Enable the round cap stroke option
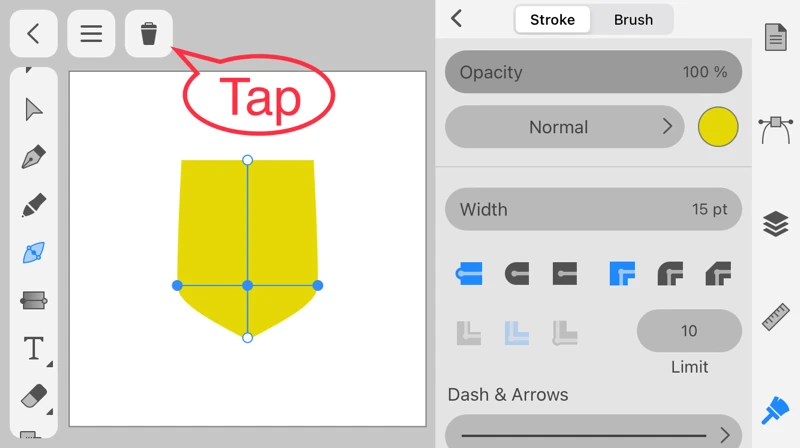This screenshot has width=800, height=448. pos(517,273)
